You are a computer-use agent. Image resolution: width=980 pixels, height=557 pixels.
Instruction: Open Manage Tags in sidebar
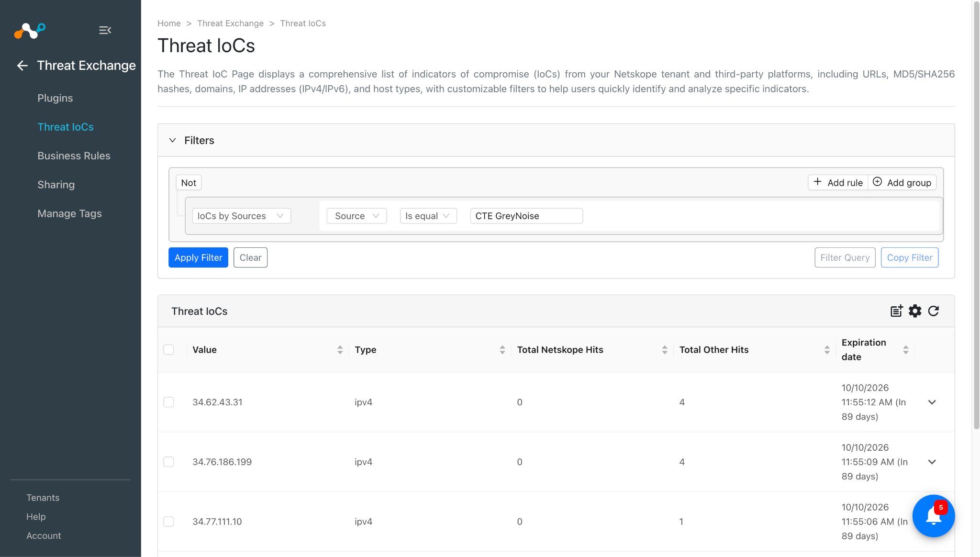[69, 213]
